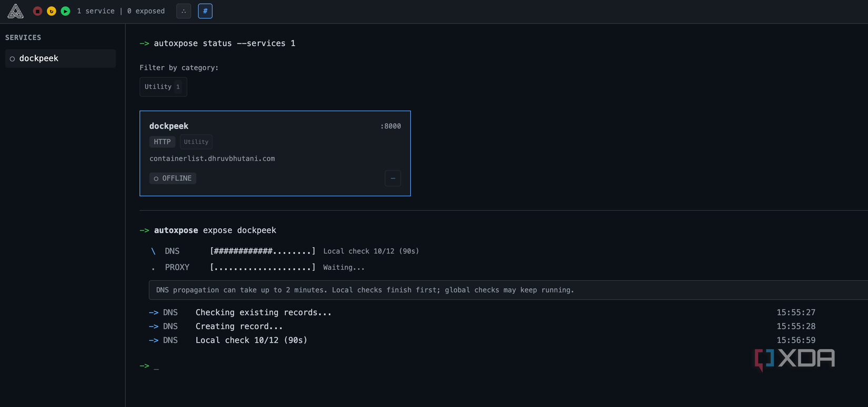Click the SERVICES sidebar heading
Viewport: 868px width, 407px height.
pyautogui.click(x=23, y=37)
